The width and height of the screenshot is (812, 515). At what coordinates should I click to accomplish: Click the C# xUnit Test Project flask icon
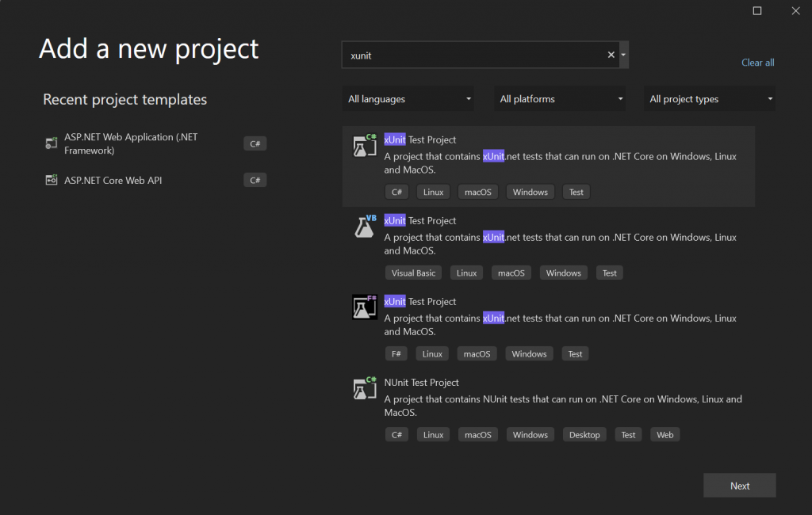pos(363,146)
